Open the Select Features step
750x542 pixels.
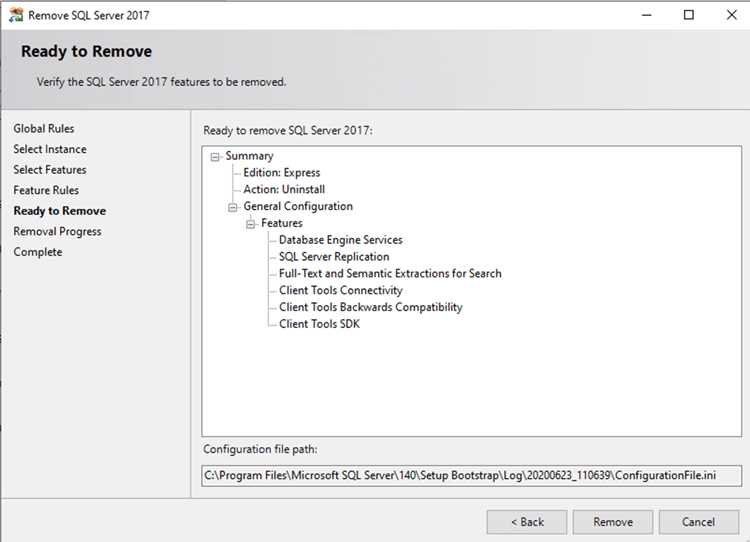point(50,169)
